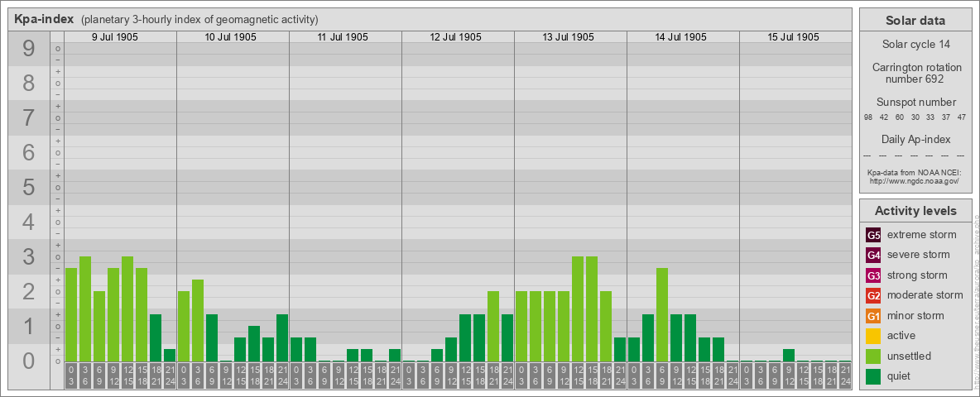Click the 10 Jul 1905 date header

click(231, 37)
